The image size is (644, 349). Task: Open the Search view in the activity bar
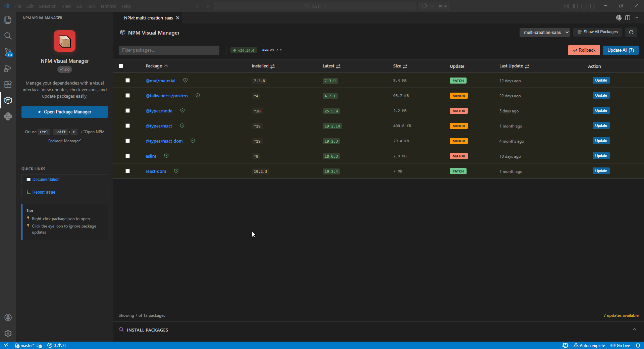pyautogui.click(x=8, y=36)
